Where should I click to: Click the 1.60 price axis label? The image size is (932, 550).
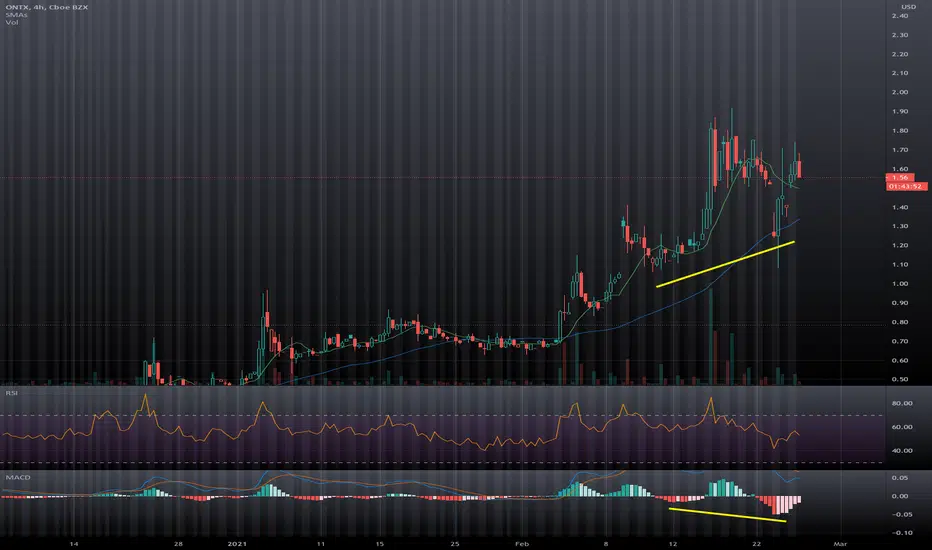(x=900, y=169)
